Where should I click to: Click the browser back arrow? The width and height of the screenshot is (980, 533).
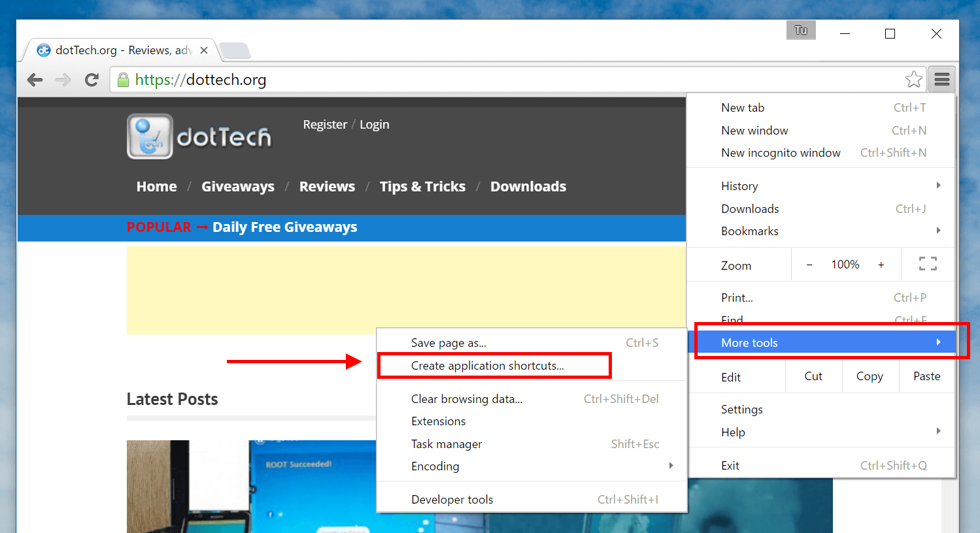pyautogui.click(x=35, y=80)
